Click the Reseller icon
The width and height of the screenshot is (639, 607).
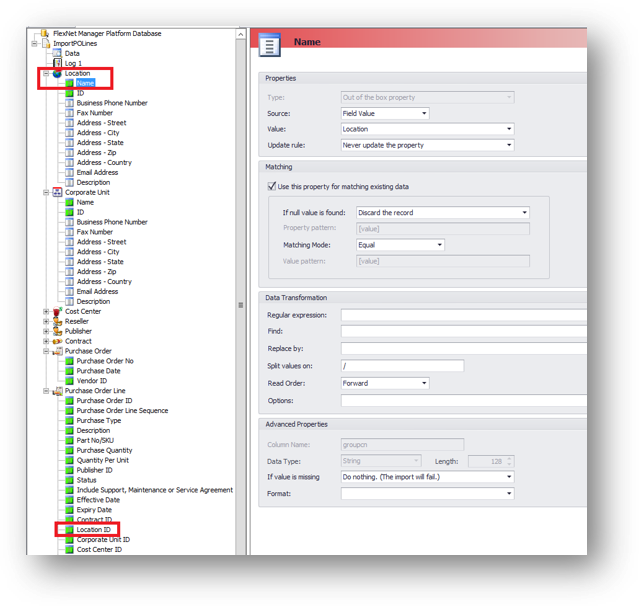[x=57, y=321]
